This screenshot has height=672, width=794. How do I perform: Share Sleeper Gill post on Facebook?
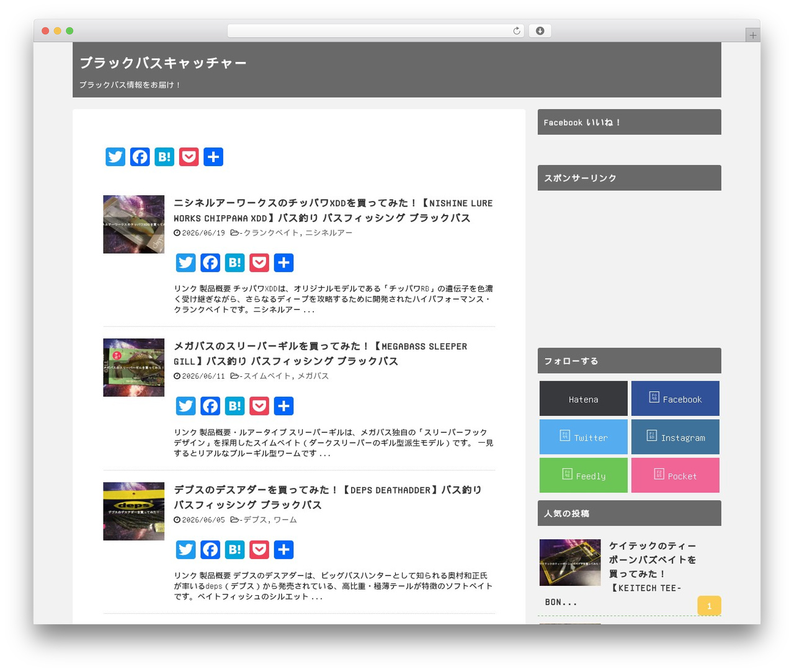point(210,406)
